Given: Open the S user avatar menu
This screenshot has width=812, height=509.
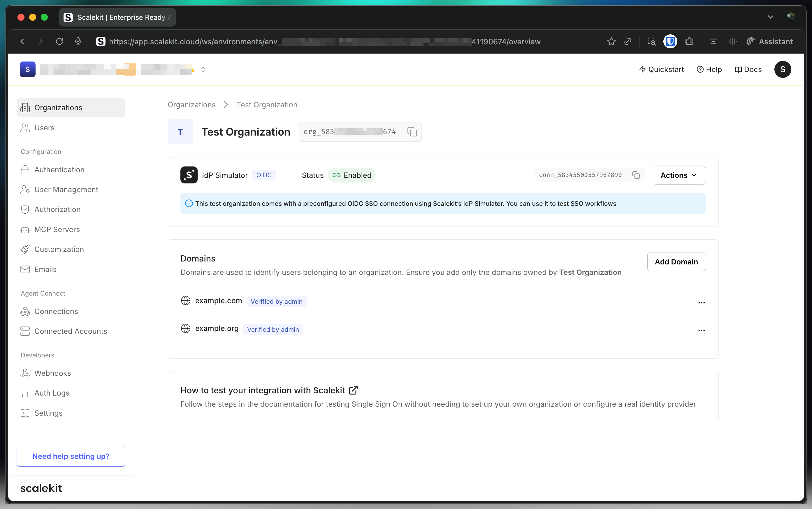Looking at the screenshot, I should (782, 69).
